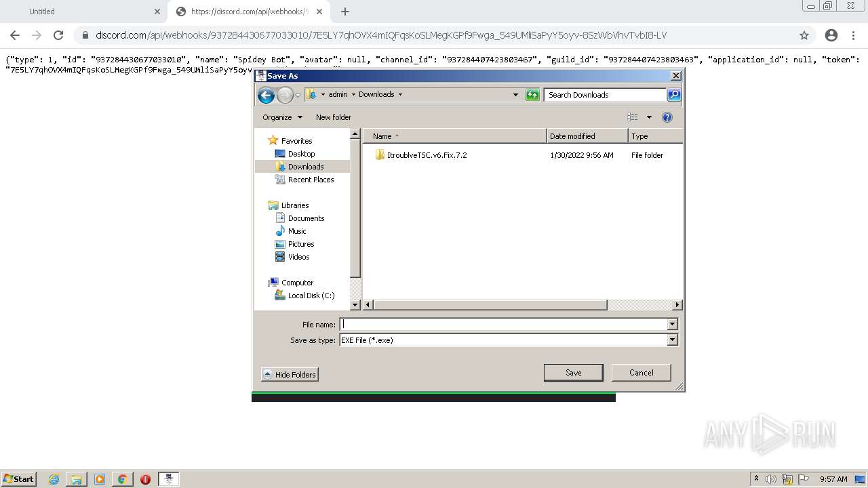The width and height of the screenshot is (868, 488).
Task: Launch Internet Explorer from taskbar
Action: 54,479
